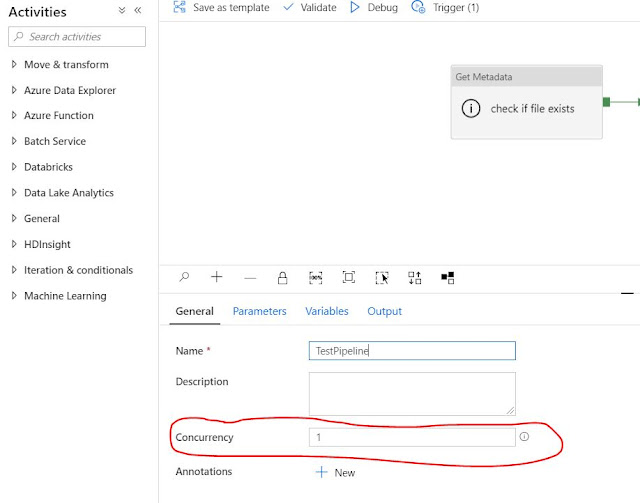640x503 pixels.
Task: Click the Iteration & conditionals label
Action: 78,270
